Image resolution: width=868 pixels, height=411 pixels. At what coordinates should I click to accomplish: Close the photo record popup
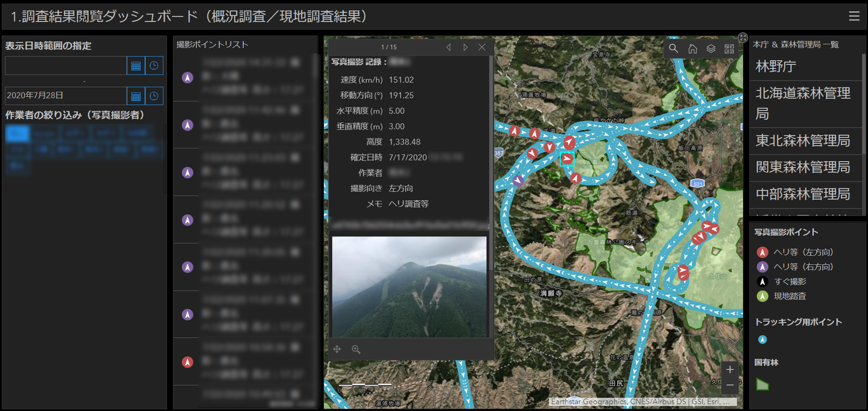click(x=482, y=47)
